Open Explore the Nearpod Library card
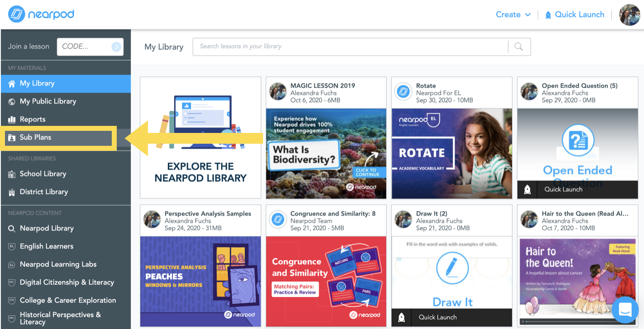 [x=201, y=137]
